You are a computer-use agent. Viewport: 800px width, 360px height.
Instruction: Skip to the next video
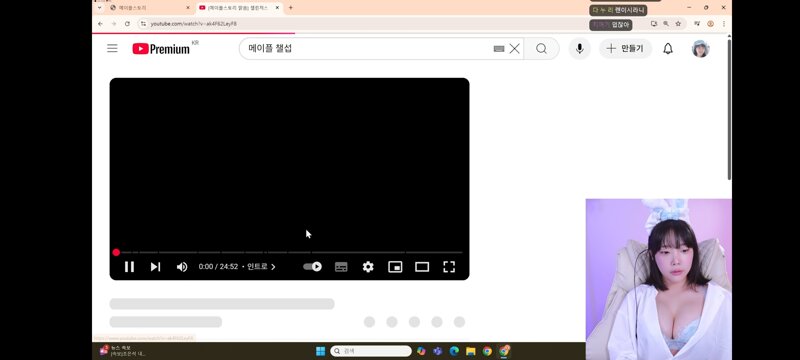[x=156, y=267]
